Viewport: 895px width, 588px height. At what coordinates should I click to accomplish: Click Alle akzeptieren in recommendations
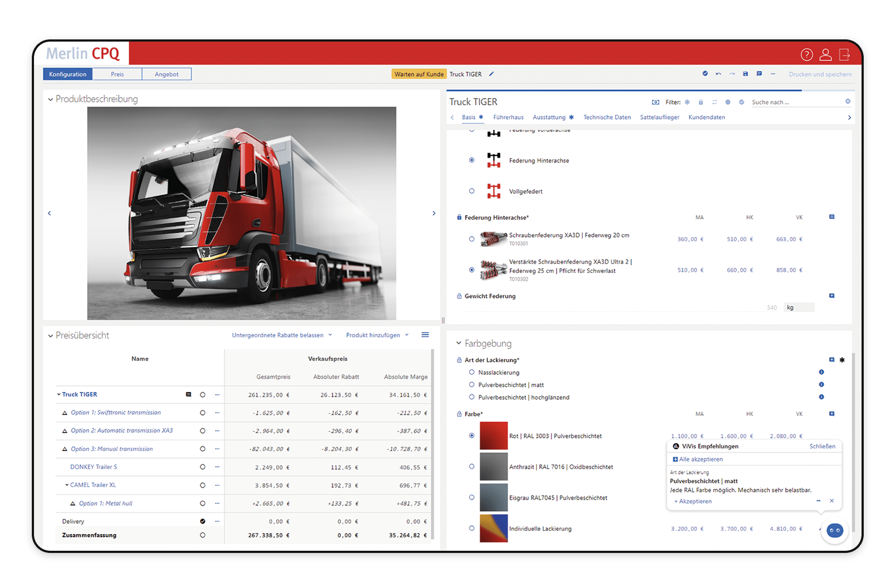tap(698, 459)
